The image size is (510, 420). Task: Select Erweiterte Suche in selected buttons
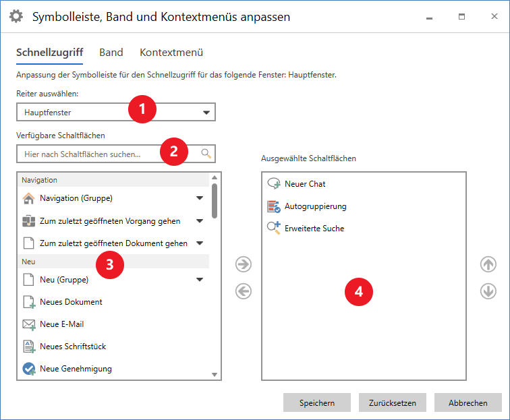coord(364,229)
